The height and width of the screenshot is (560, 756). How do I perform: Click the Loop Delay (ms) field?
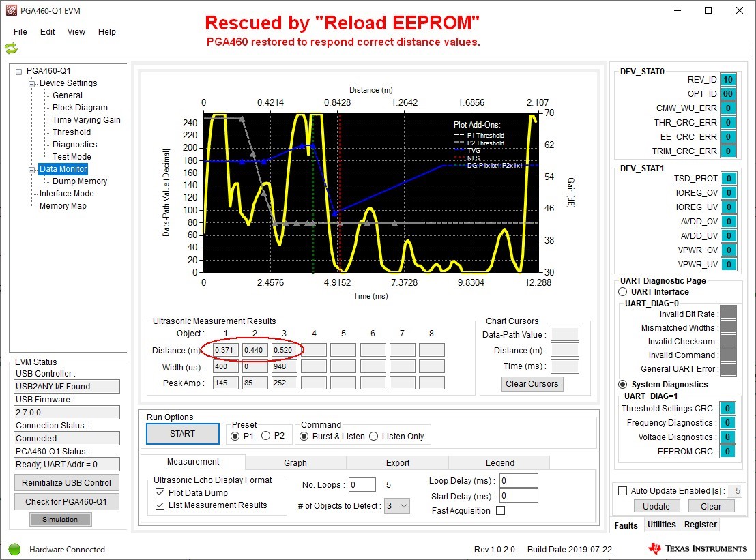519,480
